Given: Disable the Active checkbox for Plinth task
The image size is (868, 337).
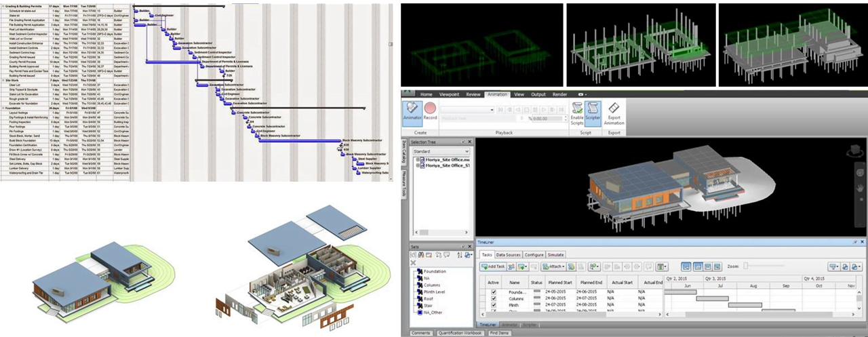Looking at the screenshot, I should tap(494, 305).
